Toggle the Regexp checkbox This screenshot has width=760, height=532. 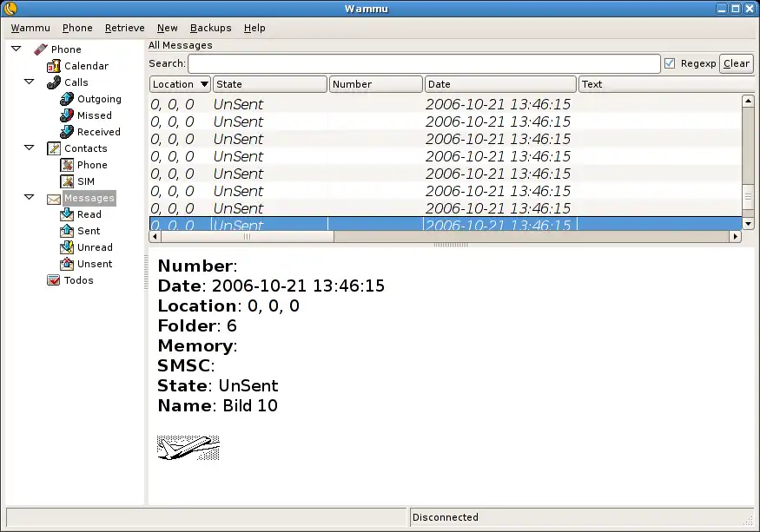(670, 63)
